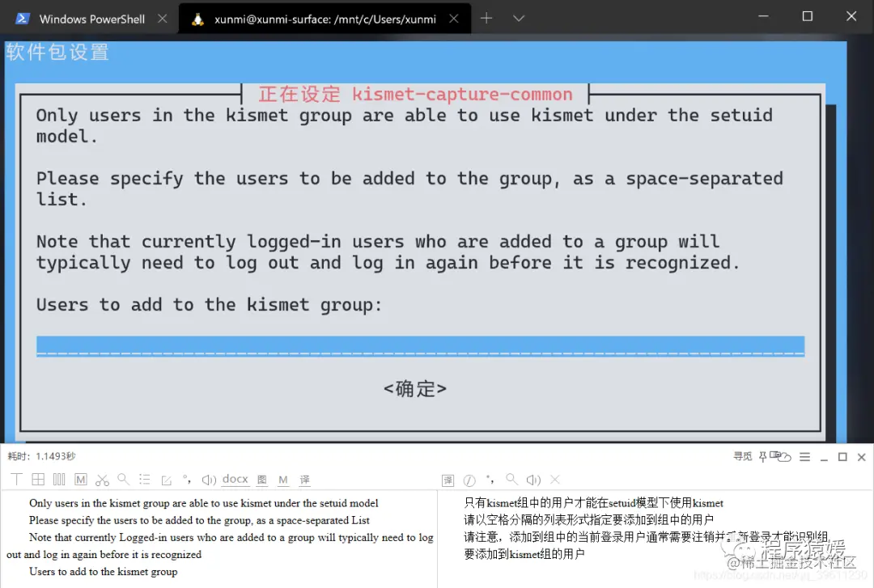The image size is (874, 588).
Task: Open the hamburger menu in the translation panel
Action: (804, 455)
